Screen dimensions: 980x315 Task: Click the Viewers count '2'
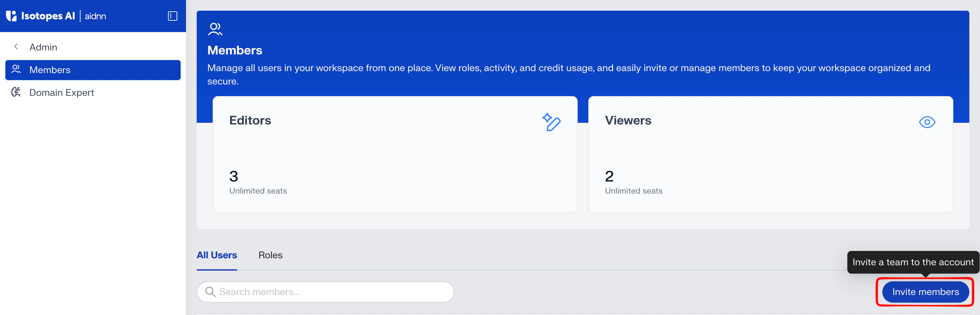pos(609,177)
